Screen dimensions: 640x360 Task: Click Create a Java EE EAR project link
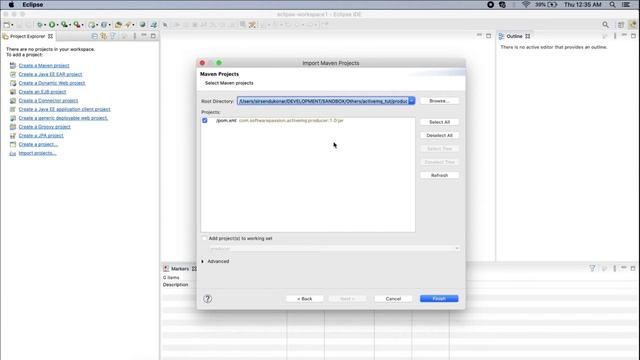(50, 74)
